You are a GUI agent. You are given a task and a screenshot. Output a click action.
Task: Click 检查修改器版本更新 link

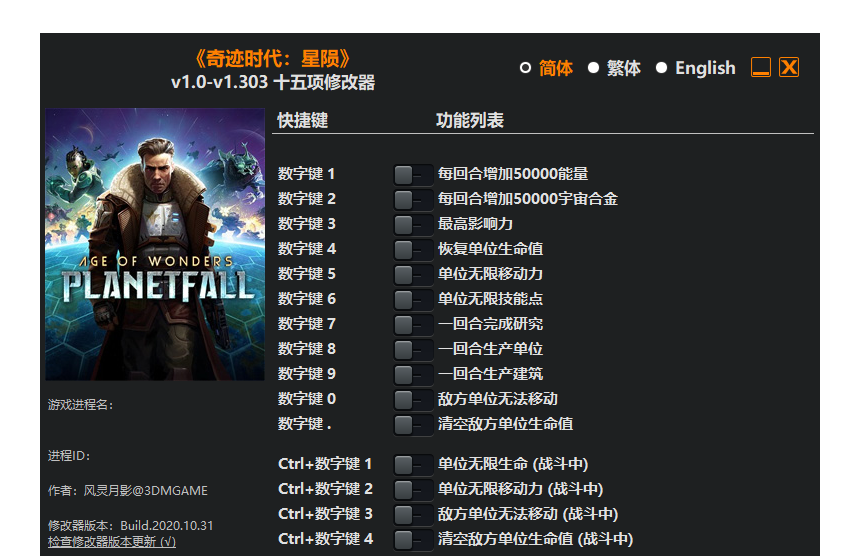(112, 541)
